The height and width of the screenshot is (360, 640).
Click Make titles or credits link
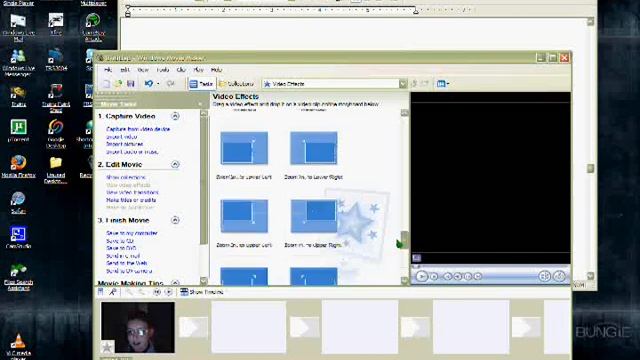[x=131, y=200]
